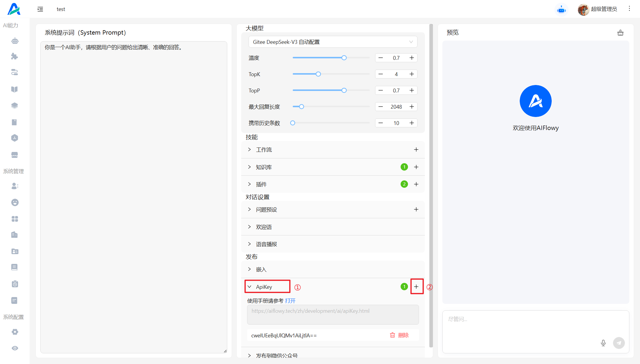Click the blue bot icon in top bar
This screenshot has width=640, height=364.
point(561,10)
